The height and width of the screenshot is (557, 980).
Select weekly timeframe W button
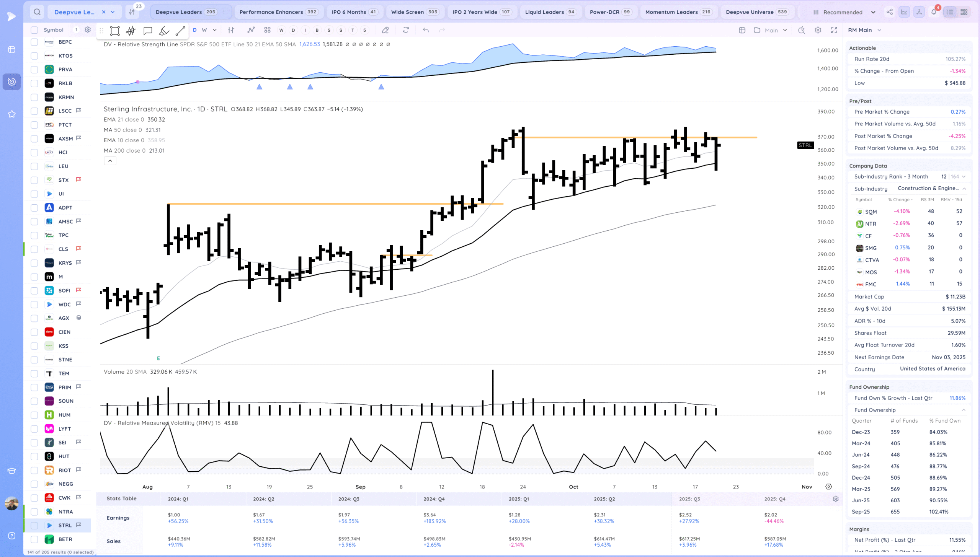pyautogui.click(x=204, y=30)
